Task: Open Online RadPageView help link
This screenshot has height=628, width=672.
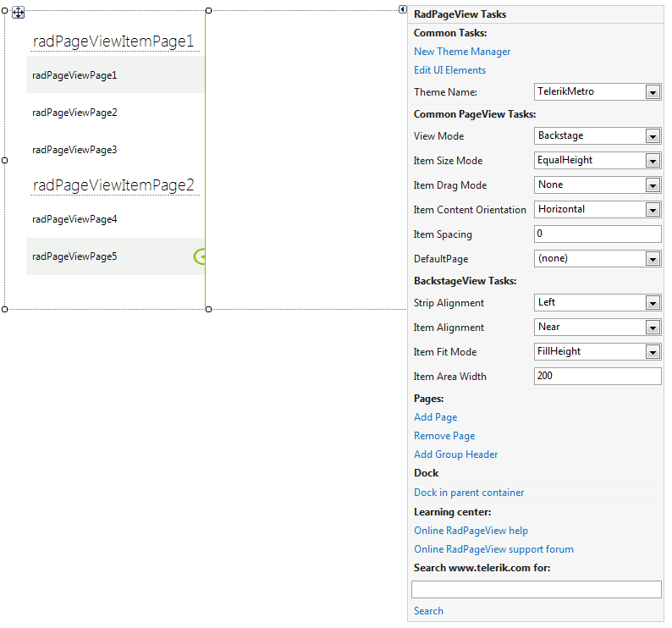Action: (x=471, y=531)
